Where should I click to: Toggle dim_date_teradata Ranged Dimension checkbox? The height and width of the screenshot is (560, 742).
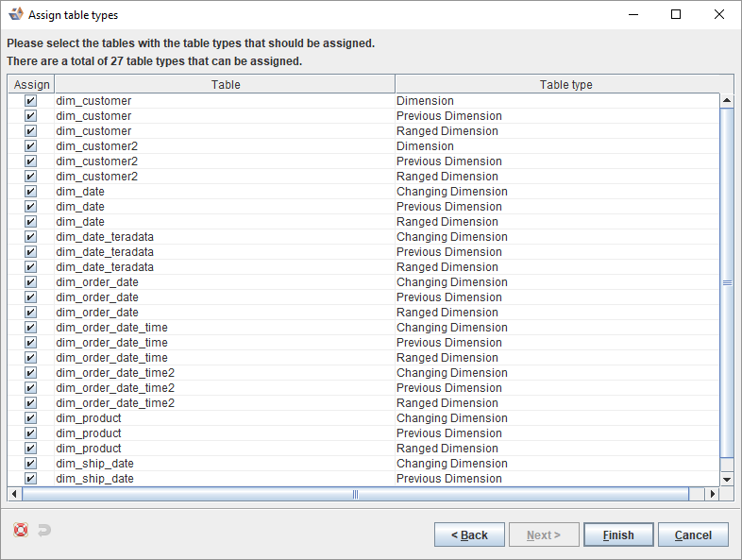(30, 267)
